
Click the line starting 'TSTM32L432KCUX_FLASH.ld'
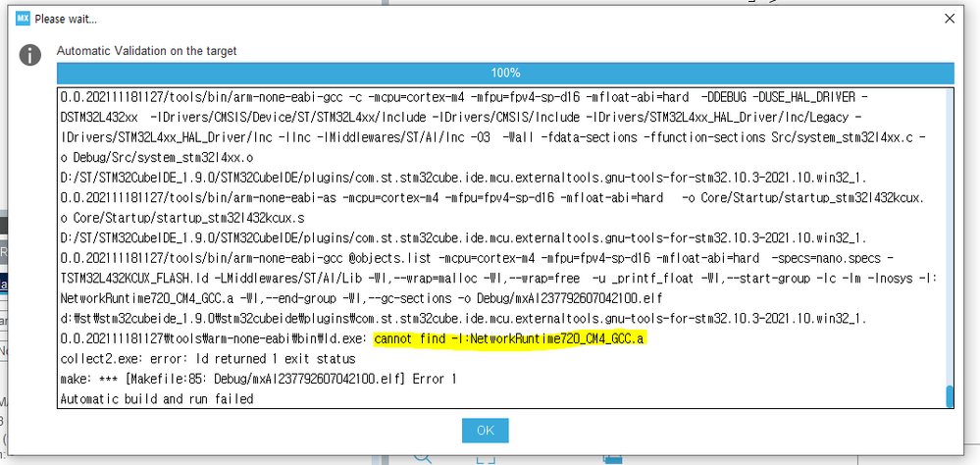pyautogui.click(x=498, y=279)
